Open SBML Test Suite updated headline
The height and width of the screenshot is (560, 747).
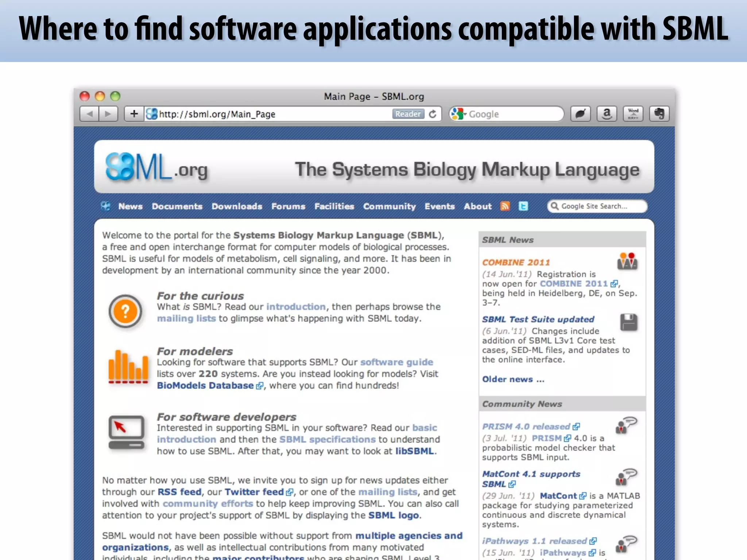(538, 319)
